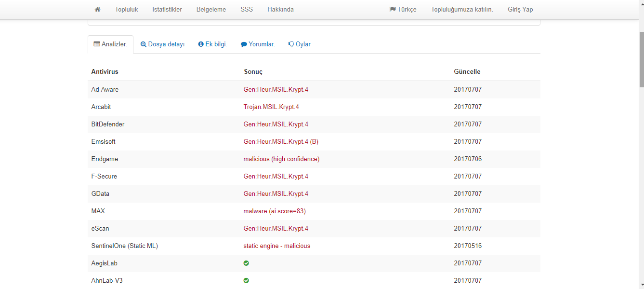The height and width of the screenshot is (289, 644).
Task: Click the AhnLab-V3 green check icon
Action: click(246, 280)
